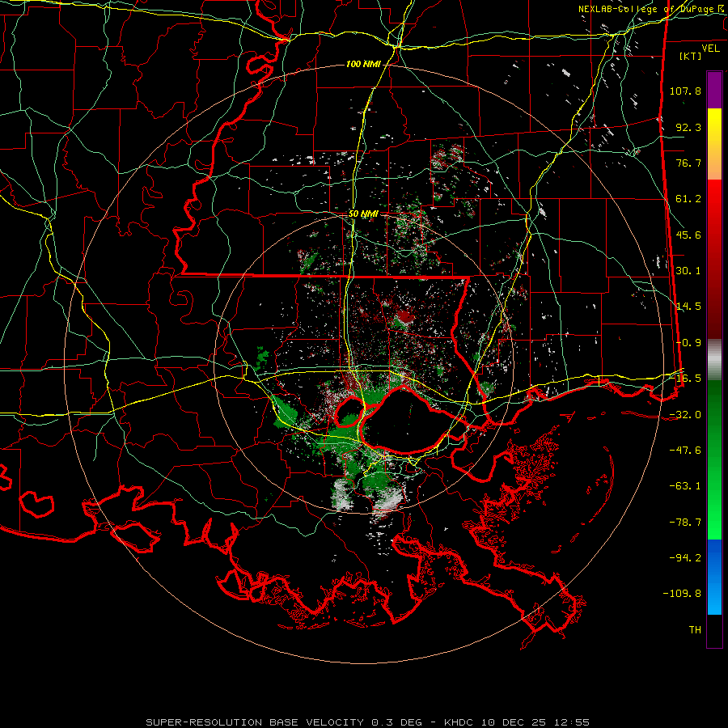Image resolution: width=728 pixels, height=728 pixels.
Task: Click the -32.0 scale value
Action: [x=685, y=415]
